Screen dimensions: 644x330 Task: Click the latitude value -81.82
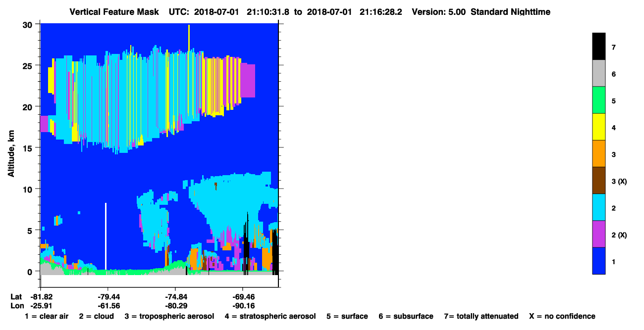tap(41, 297)
